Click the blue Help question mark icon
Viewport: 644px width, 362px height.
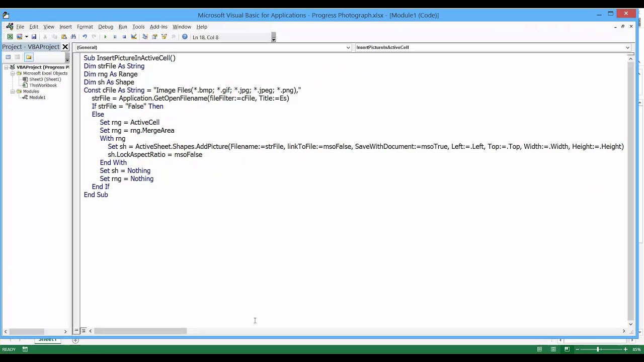pyautogui.click(x=185, y=37)
